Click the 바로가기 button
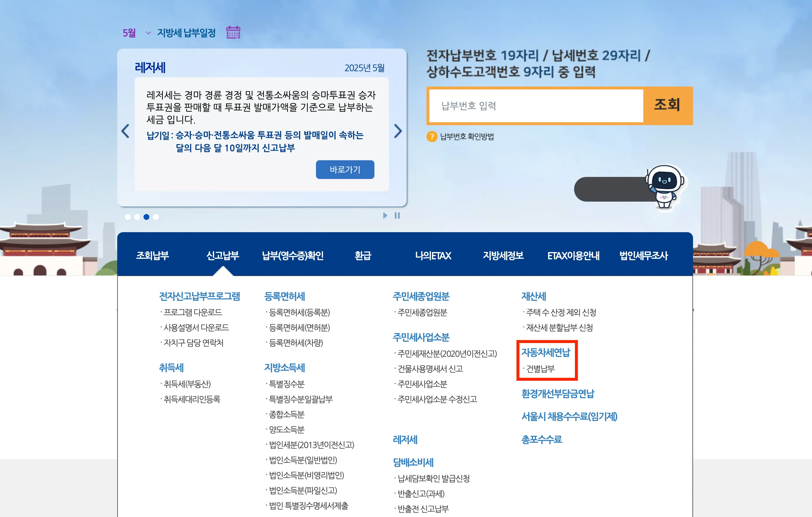 tap(345, 169)
